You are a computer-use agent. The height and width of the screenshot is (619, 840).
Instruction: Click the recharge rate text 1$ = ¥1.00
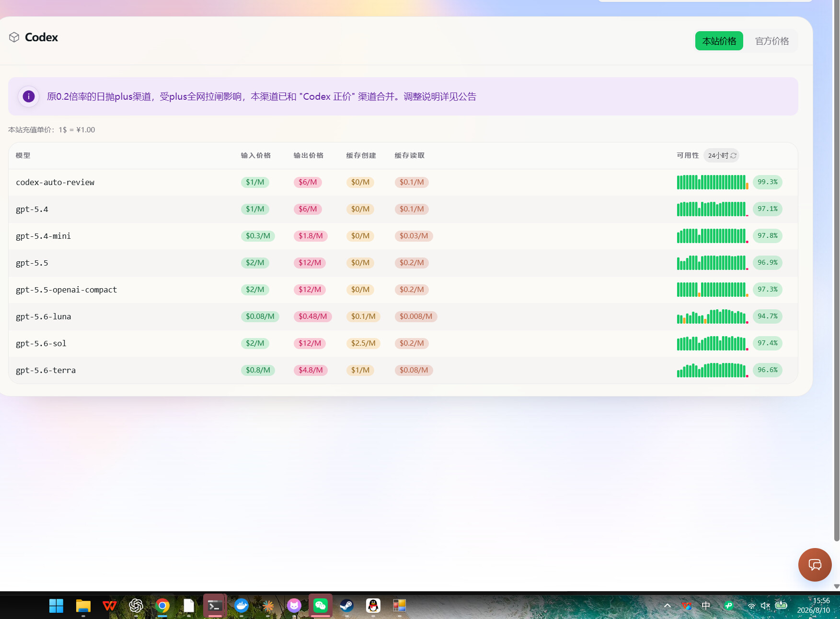[x=77, y=130]
